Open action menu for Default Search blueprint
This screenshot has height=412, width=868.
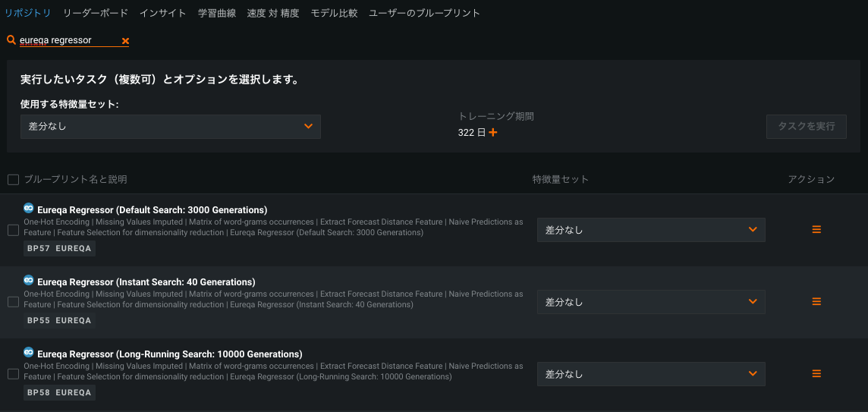[x=816, y=229]
